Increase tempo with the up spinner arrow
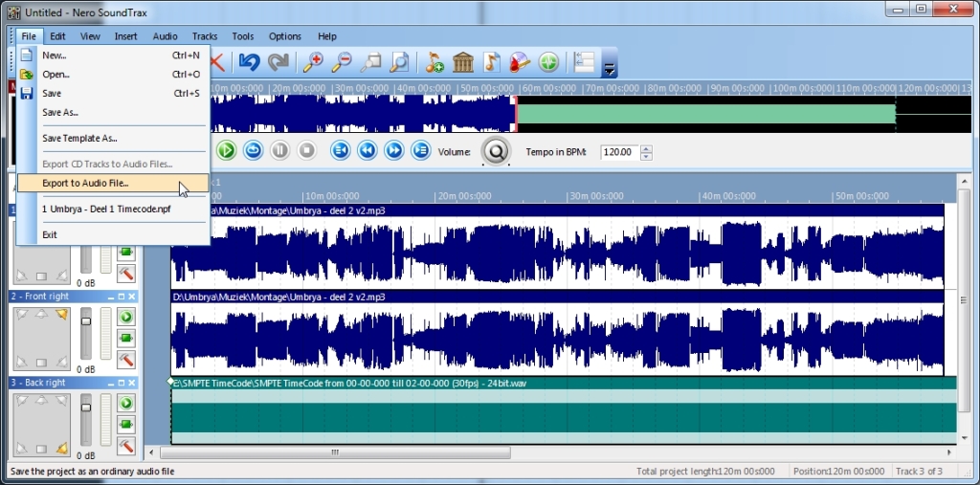This screenshot has height=485, width=980. point(646,148)
